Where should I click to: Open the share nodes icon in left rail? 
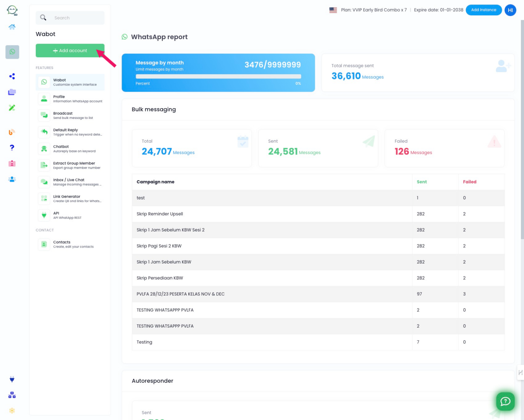click(x=12, y=76)
